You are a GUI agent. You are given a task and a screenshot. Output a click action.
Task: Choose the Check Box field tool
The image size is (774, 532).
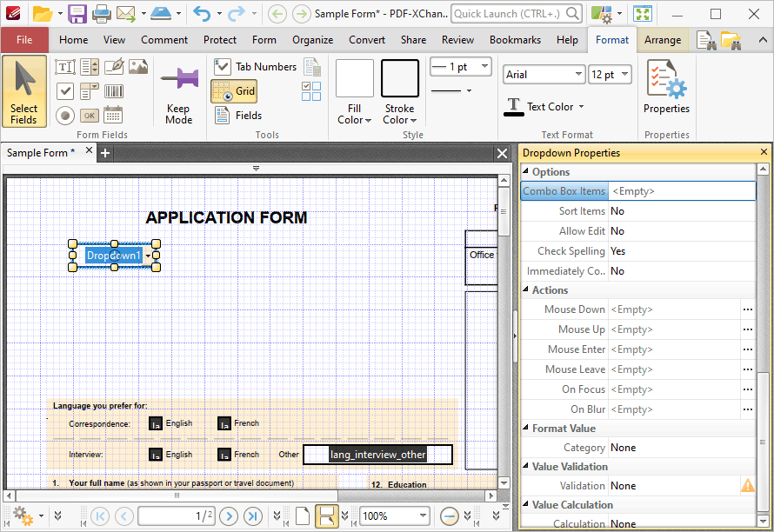(x=65, y=90)
